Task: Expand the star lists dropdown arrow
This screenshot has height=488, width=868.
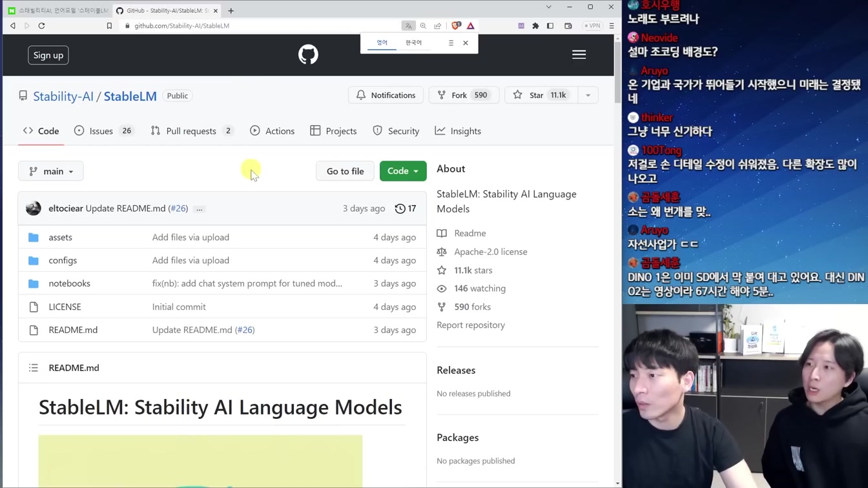Action: (588, 95)
